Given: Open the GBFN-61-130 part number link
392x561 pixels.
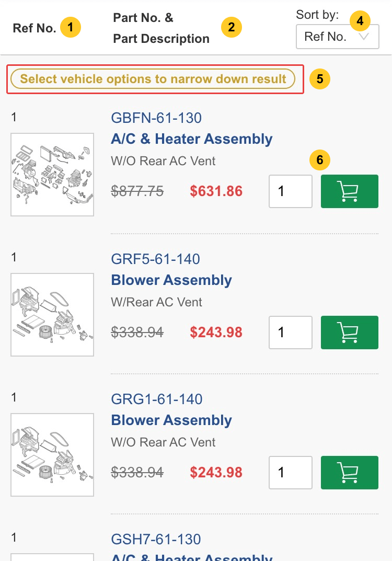Looking at the screenshot, I should pyautogui.click(x=156, y=118).
